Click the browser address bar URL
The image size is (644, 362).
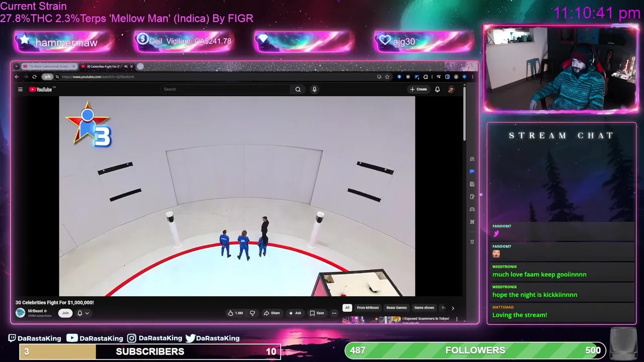(x=98, y=77)
